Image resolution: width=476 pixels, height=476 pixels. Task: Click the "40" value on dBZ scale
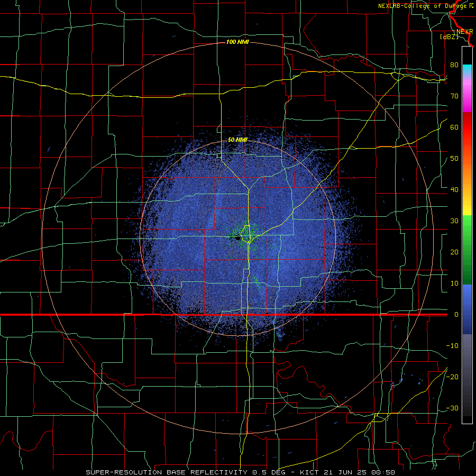(x=454, y=190)
